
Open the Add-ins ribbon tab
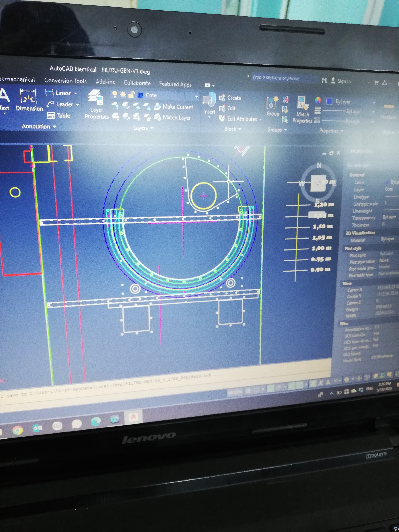105,82
